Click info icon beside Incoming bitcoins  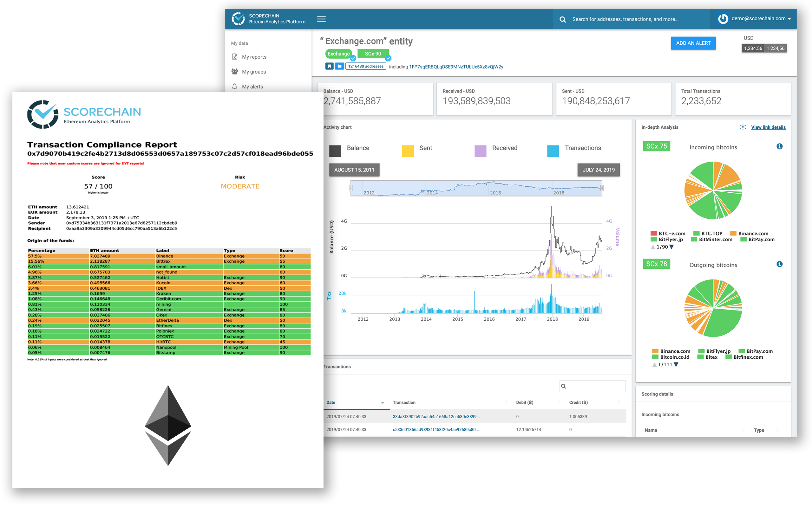click(779, 146)
